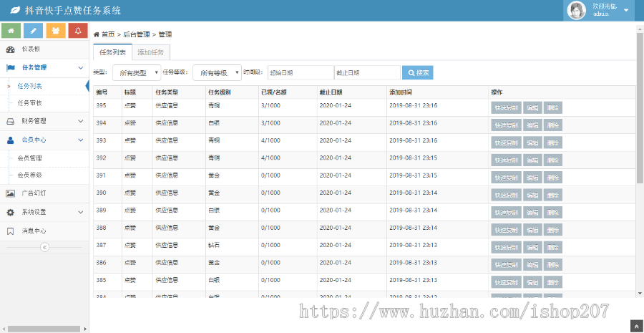The image size is (644, 333).
Task: Click the scrollbar up arrow at right
Action: [640, 29]
